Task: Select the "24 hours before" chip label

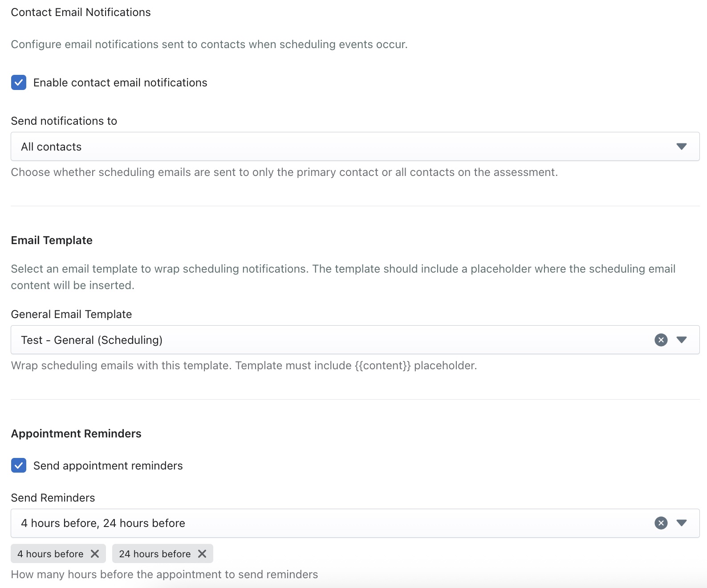Action: tap(154, 554)
